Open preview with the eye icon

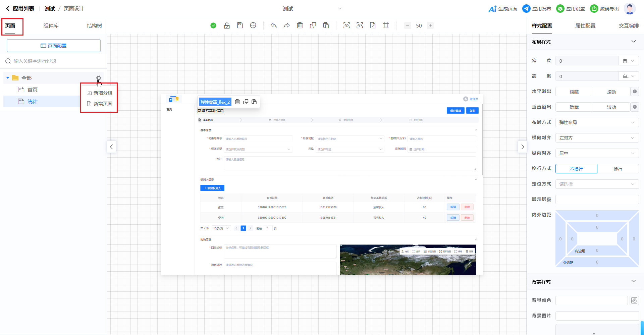coord(346,25)
